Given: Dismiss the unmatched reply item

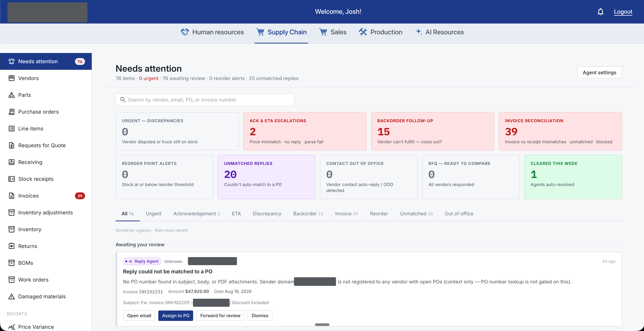Looking at the screenshot, I should (x=260, y=316).
